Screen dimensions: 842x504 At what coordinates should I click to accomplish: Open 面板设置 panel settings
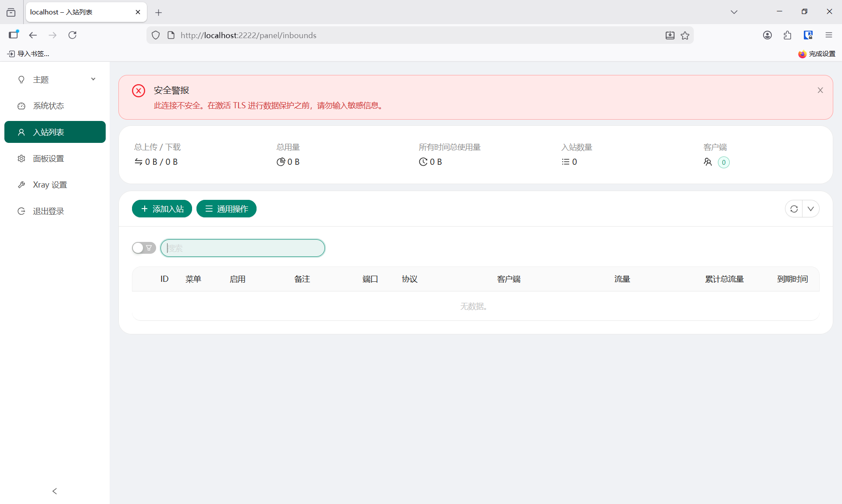pyautogui.click(x=48, y=159)
